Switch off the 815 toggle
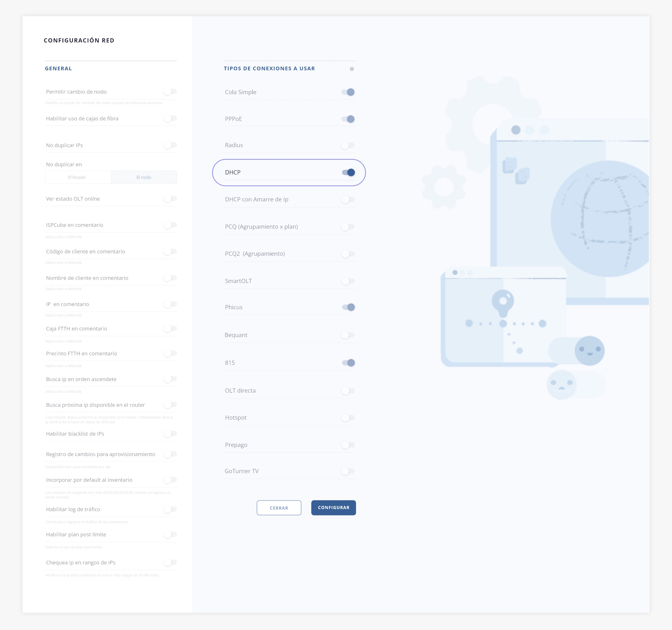This screenshot has height=630, width=672. [x=348, y=363]
